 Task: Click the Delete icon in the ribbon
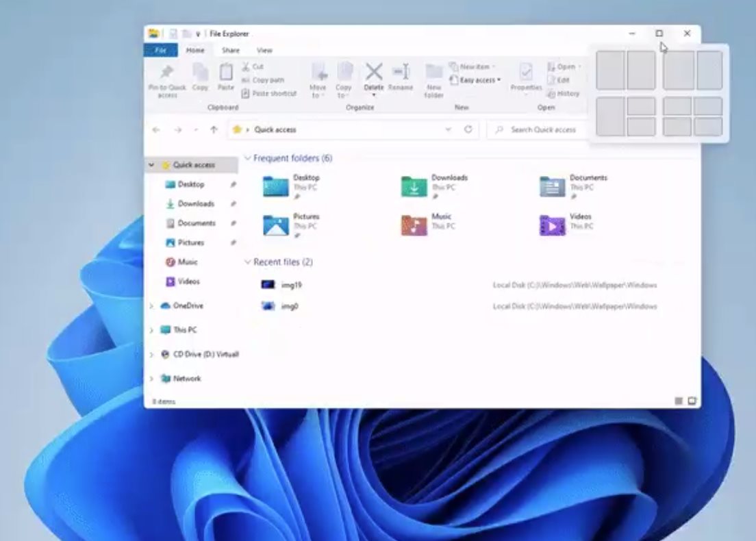pyautogui.click(x=374, y=72)
